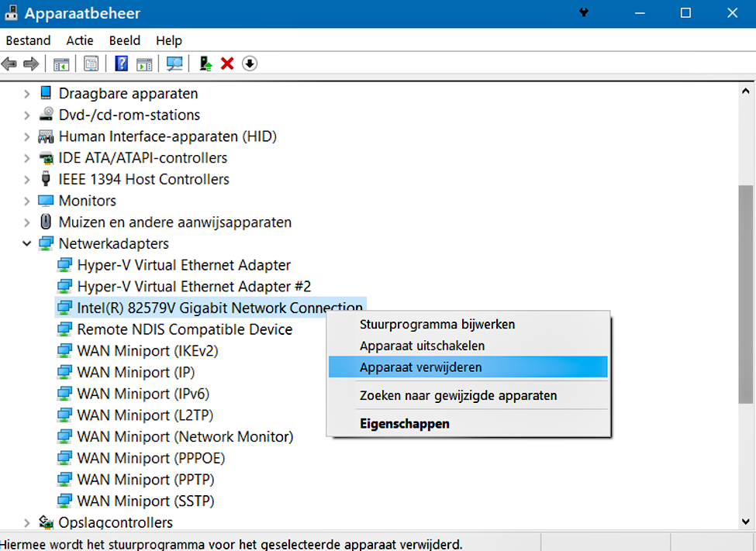
Task: Select WAN Miniport (PPPOE) adapter
Action: point(151,459)
